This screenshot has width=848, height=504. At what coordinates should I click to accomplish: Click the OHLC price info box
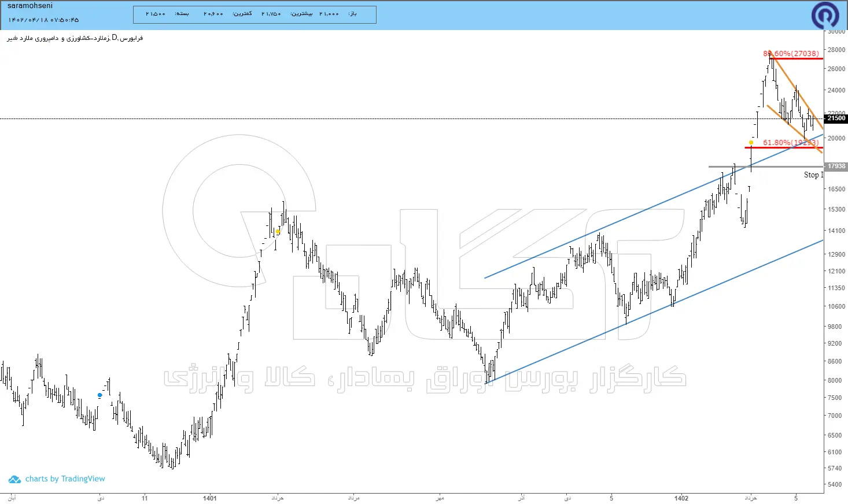pyautogui.click(x=255, y=14)
